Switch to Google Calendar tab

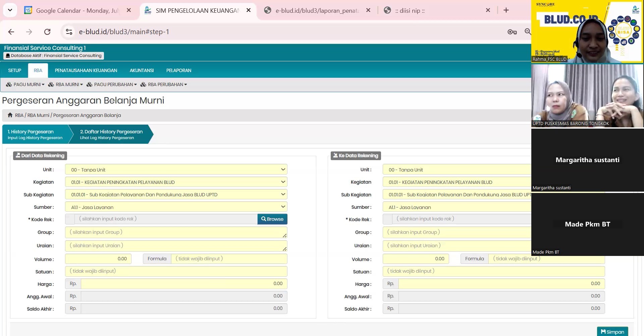pos(78,10)
